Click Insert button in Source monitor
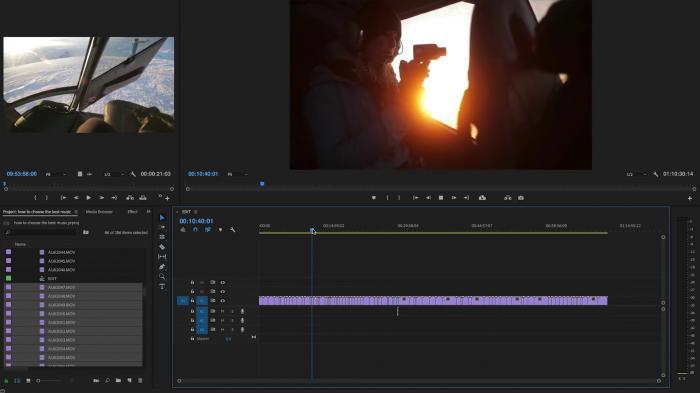Viewport: 700px width, 393px height. pyautogui.click(x=130, y=197)
